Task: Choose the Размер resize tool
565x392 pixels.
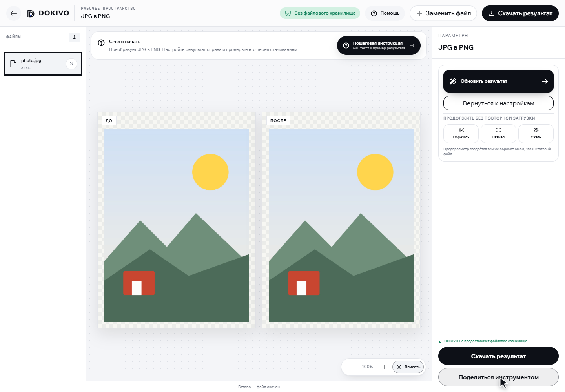Action: click(x=498, y=133)
